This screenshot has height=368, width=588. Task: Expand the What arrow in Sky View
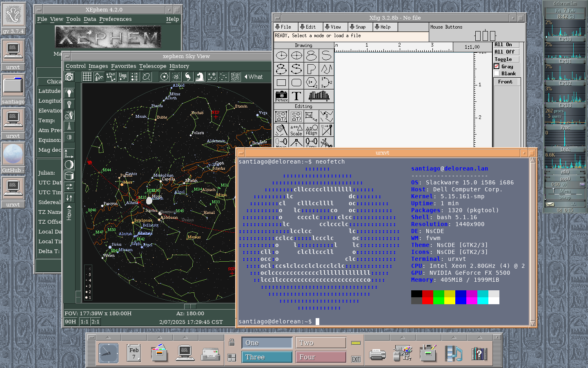[x=254, y=77]
